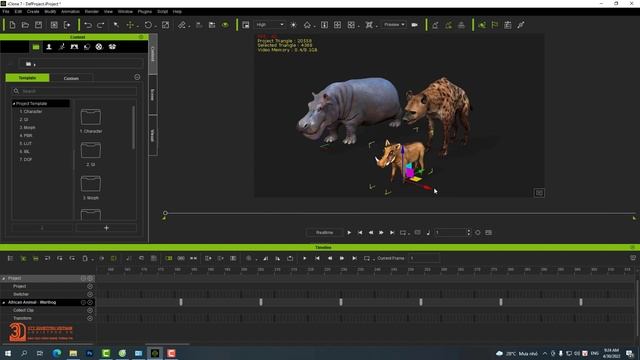Open Microsoft Edge from the taskbar
The width and height of the screenshot is (640, 360).
pos(57,353)
